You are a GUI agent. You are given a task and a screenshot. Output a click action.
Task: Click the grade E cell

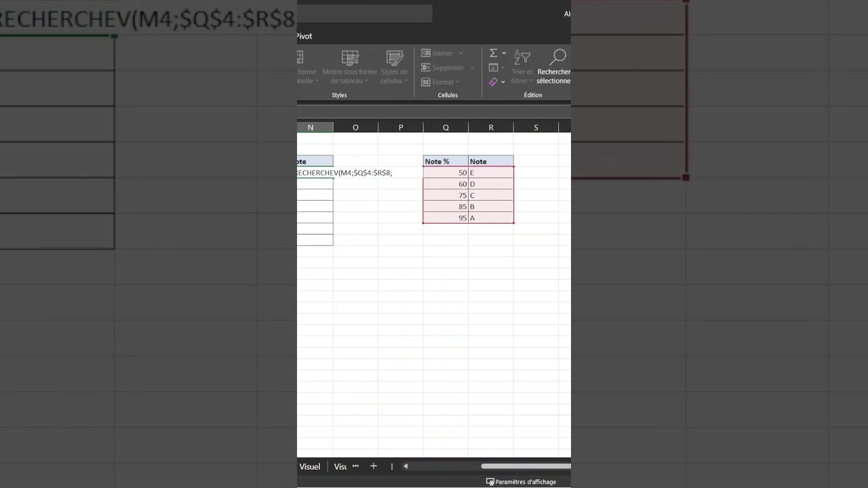[x=491, y=173]
